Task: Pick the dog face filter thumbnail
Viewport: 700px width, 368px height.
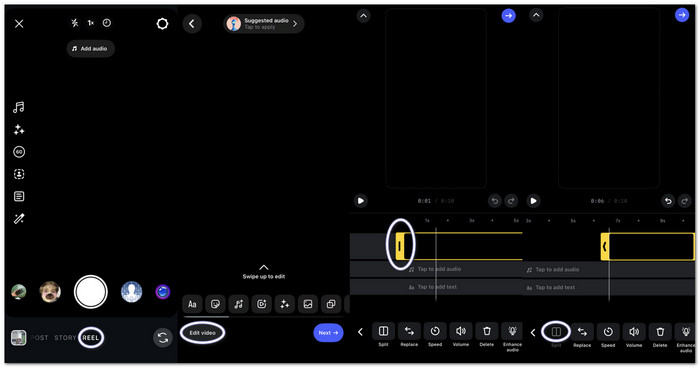Action: [x=50, y=292]
